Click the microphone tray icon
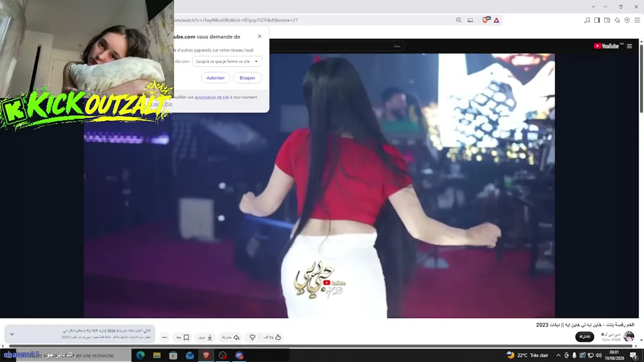Image resolution: width=644 pixels, height=362 pixels. pyautogui.click(x=574, y=355)
